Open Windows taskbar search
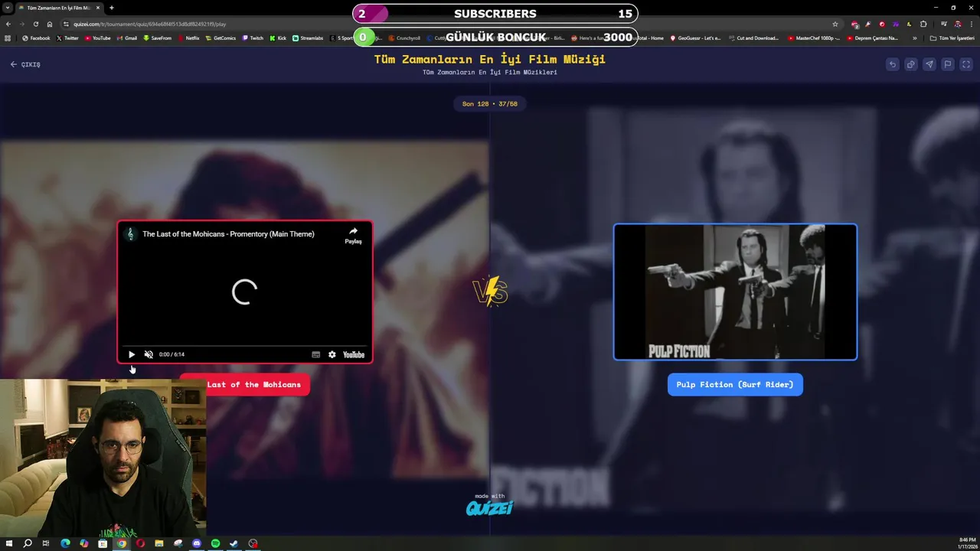The width and height of the screenshot is (980, 551). 28,543
